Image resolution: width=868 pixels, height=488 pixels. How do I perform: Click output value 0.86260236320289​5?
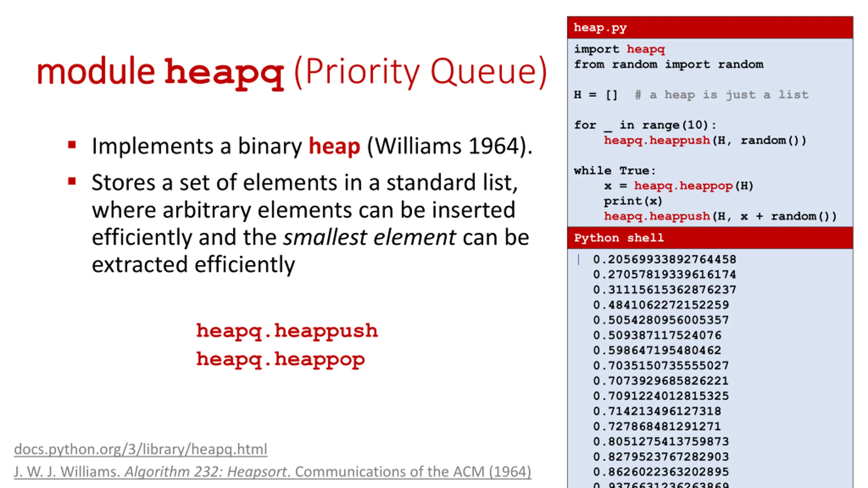[x=661, y=472]
